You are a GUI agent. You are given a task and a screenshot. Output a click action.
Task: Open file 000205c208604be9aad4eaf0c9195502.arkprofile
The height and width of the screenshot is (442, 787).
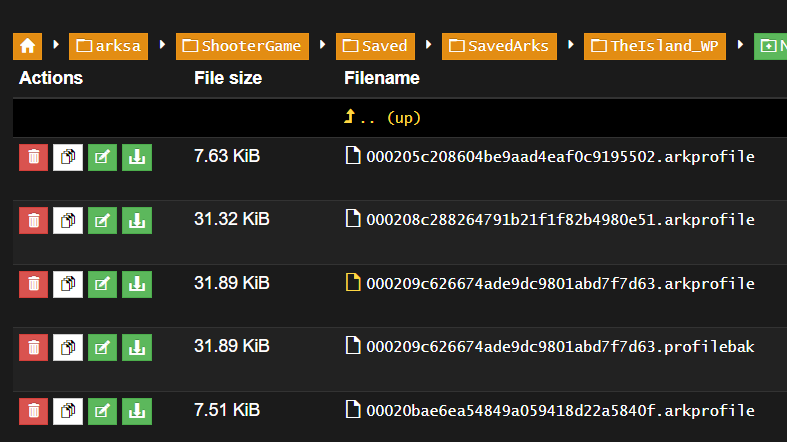(560, 157)
